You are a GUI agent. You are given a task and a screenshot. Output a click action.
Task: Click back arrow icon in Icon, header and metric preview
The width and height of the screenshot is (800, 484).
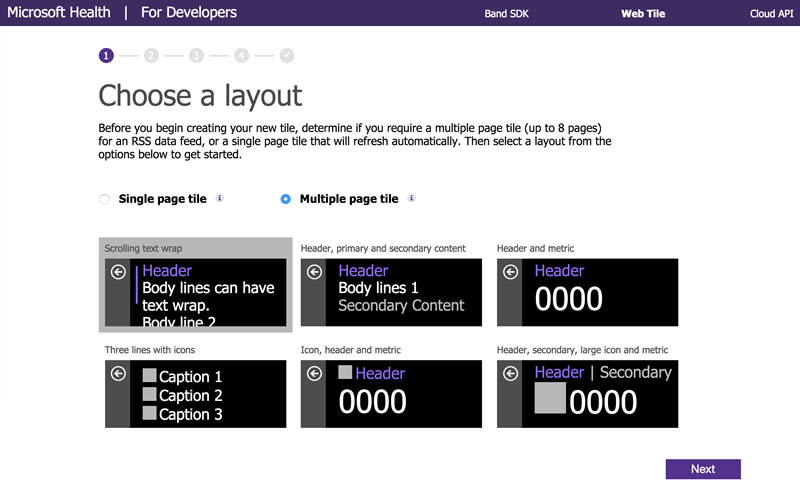tap(314, 374)
